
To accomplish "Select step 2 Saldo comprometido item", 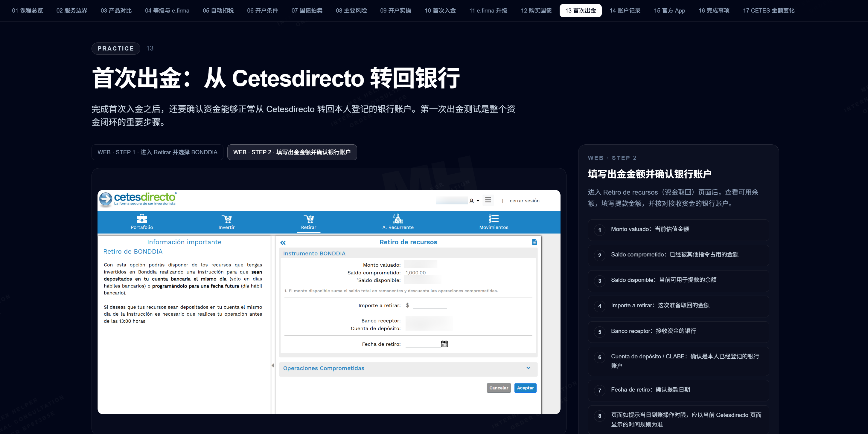I will [678, 255].
